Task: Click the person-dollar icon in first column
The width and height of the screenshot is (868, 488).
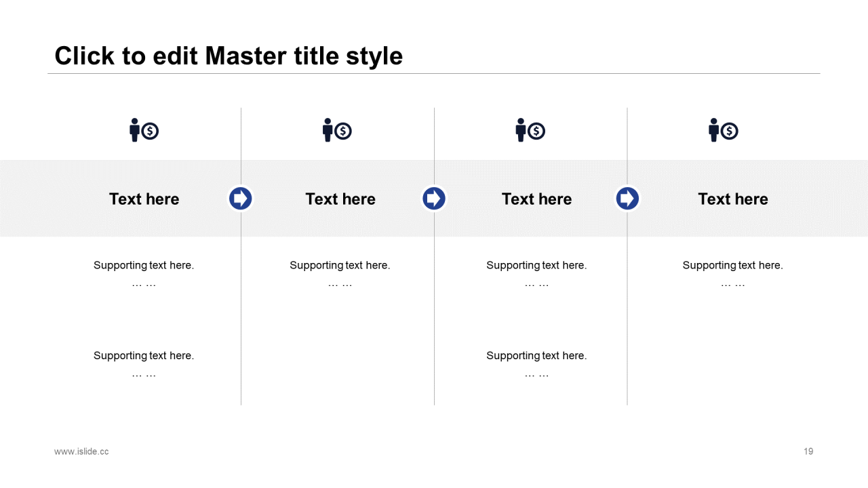Action: 144,130
